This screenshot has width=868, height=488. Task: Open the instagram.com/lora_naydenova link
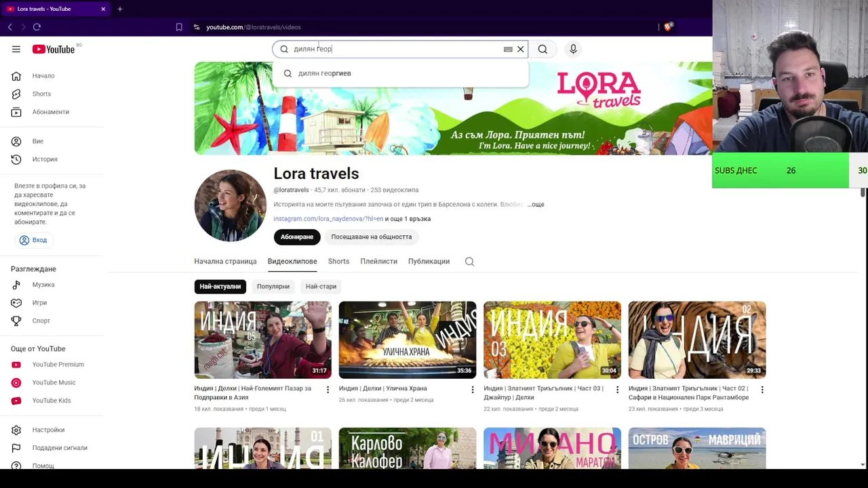pyautogui.click(x=328, y=219)
